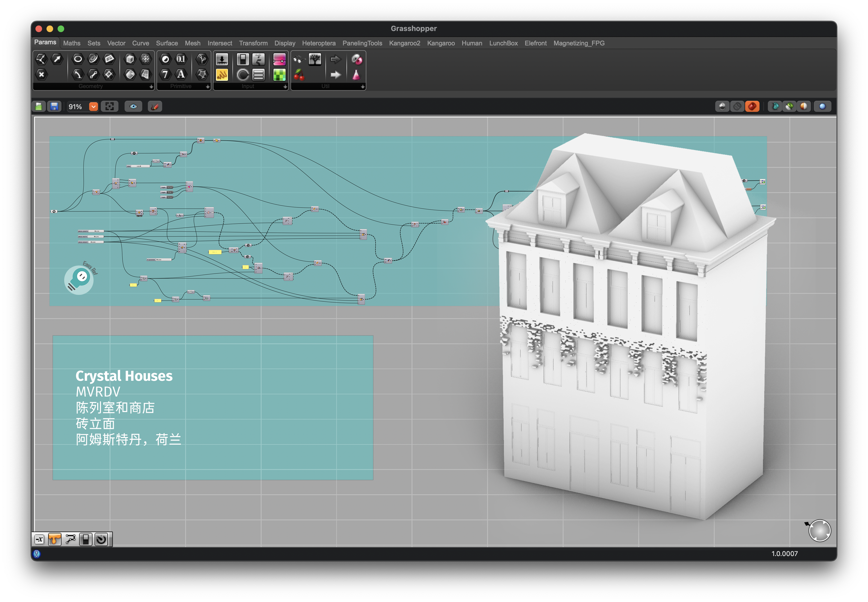Image resolution: width=868 pixels, height=602 pixels.
Task: Expand the Geometry panel category
Action: click(151, 87)
